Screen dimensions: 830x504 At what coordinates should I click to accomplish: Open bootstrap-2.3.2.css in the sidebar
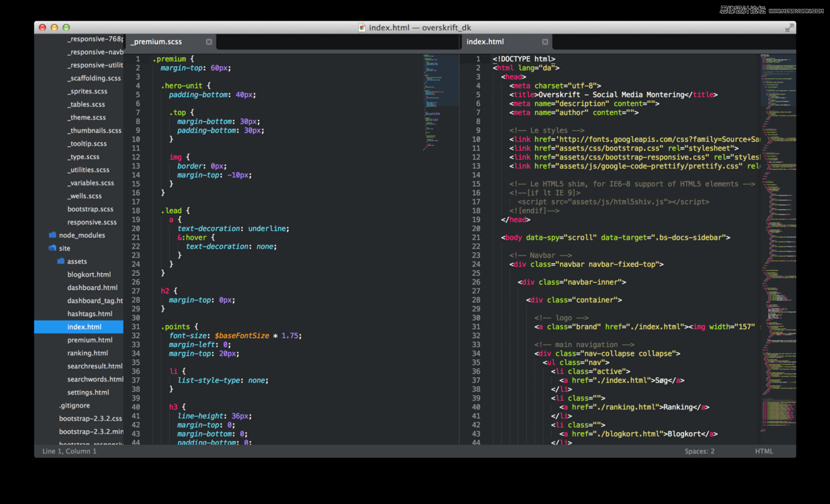(90, 418)
